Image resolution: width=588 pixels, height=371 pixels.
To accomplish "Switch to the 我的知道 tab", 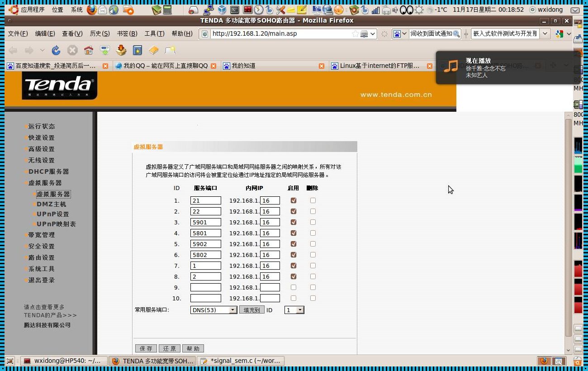I will (274, 66).
